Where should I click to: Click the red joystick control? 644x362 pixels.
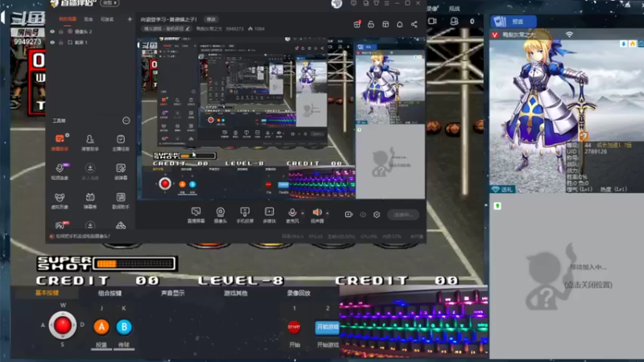(63, 326)
